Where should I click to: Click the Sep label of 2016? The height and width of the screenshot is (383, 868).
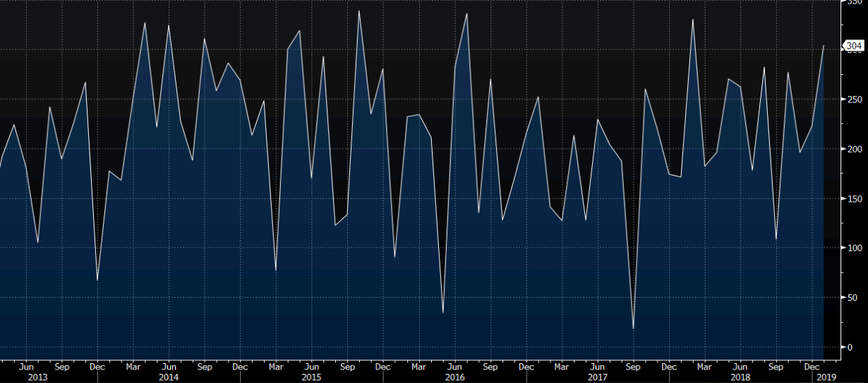pos(490,367)
